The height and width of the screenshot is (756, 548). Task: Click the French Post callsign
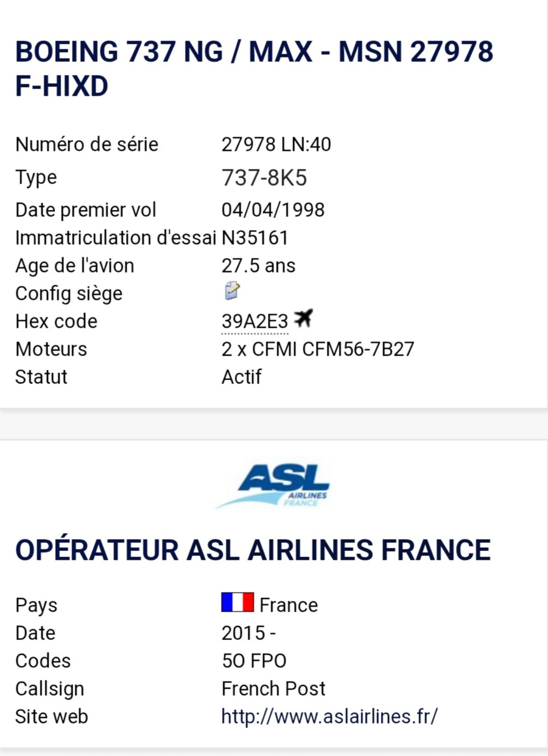click(x=273, y=689)
